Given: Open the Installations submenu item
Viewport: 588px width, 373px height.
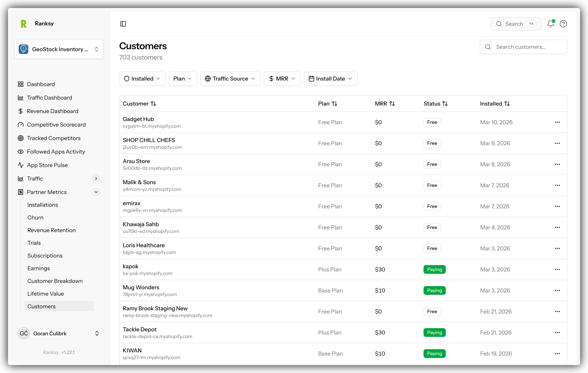Looking at the screenshot, I should (43, 205).
